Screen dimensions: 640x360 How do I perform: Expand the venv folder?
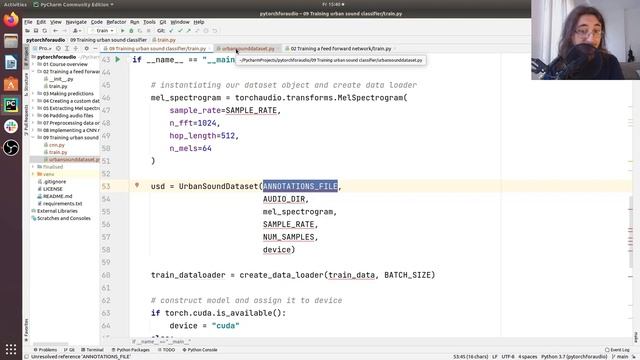pyautogui.click(x=33, y=174)
